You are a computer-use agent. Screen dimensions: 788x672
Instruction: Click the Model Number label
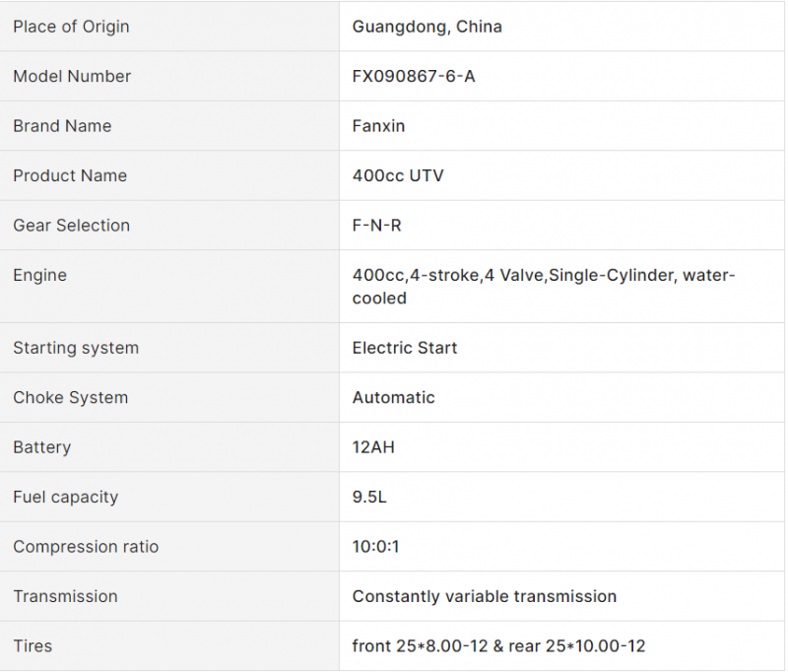(x=72, y=77)
